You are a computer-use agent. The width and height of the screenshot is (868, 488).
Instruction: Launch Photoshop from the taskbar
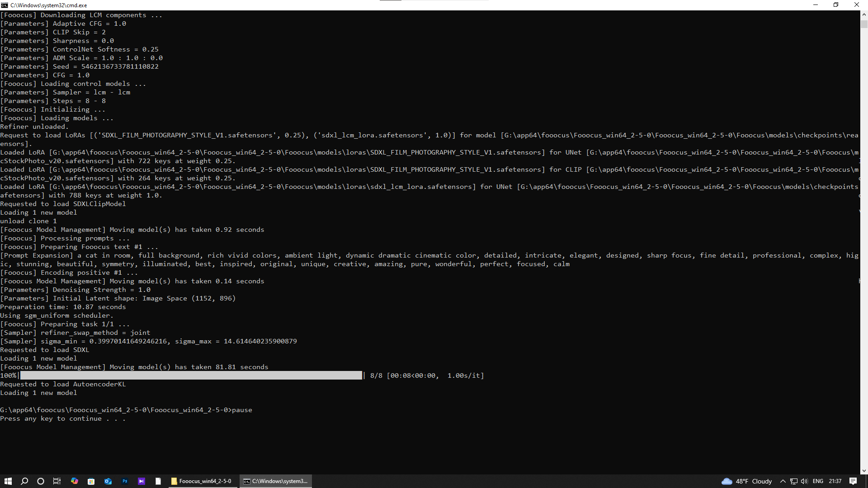125,481
